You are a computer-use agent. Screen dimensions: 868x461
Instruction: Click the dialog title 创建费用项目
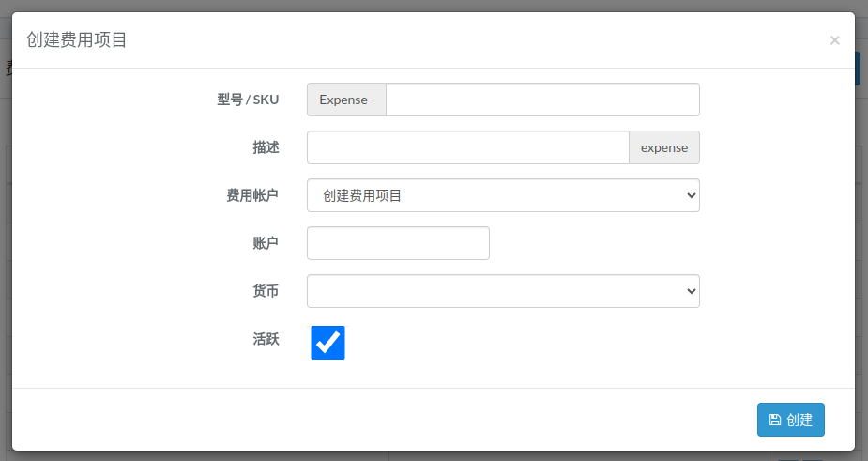[77, 39]
